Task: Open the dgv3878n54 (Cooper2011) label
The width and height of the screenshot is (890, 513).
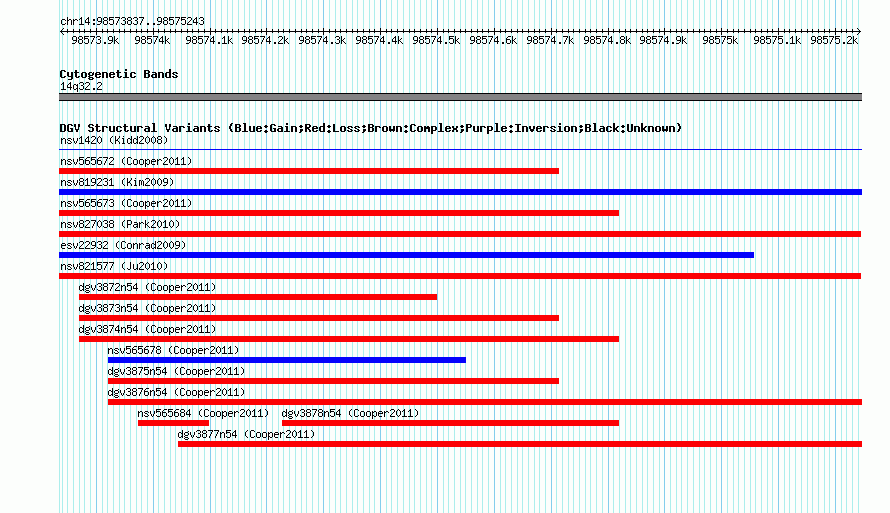Action: [x=350, y=413]
